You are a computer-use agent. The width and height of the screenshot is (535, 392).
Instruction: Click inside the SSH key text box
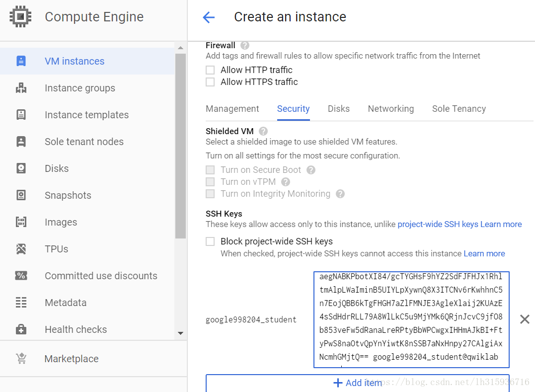411,319
